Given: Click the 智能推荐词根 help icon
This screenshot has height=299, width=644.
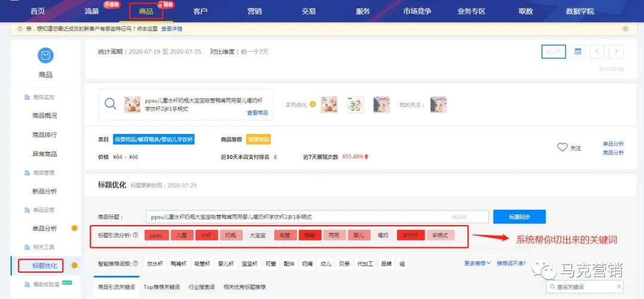Looking at the screenshot, I should pos(135,264).
